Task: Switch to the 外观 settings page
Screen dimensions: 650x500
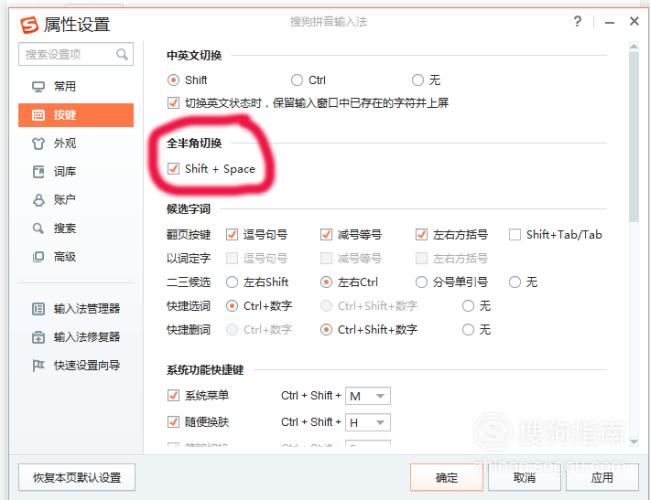Action: pyautogui.click(x=76, y=143)
